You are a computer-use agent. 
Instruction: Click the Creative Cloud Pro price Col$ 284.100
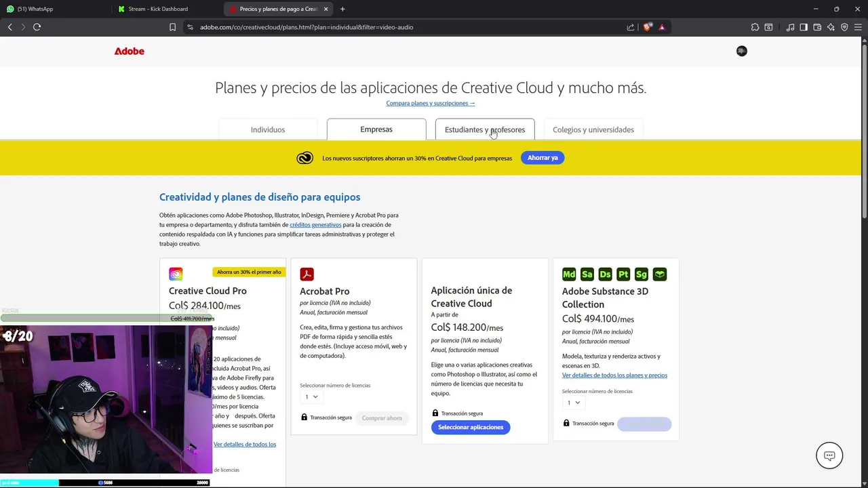(205, 306)
